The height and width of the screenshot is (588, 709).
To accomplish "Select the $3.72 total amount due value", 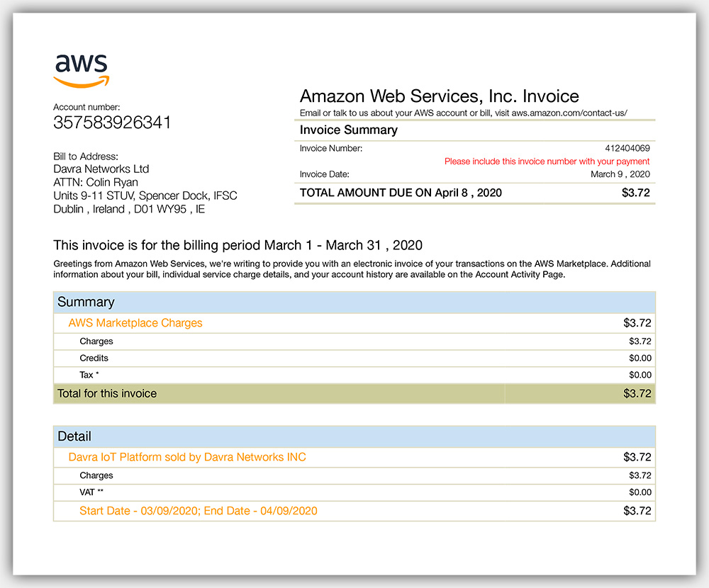I will click(636, 193).
